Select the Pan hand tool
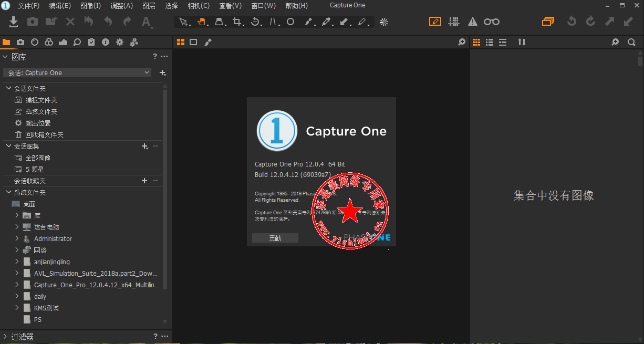Image resolution: width=644 pixels, height=344 pixels. [x=201, y=22]
